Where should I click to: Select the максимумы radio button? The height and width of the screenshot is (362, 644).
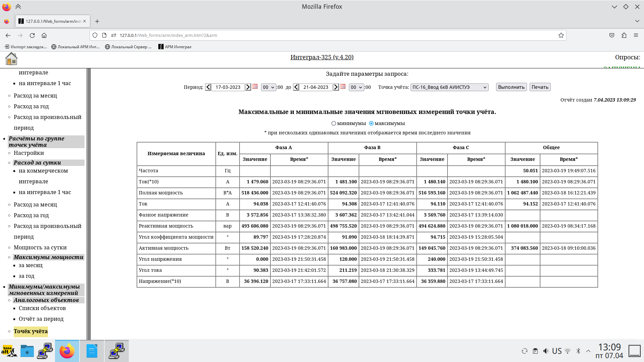(x=371, y=123)
